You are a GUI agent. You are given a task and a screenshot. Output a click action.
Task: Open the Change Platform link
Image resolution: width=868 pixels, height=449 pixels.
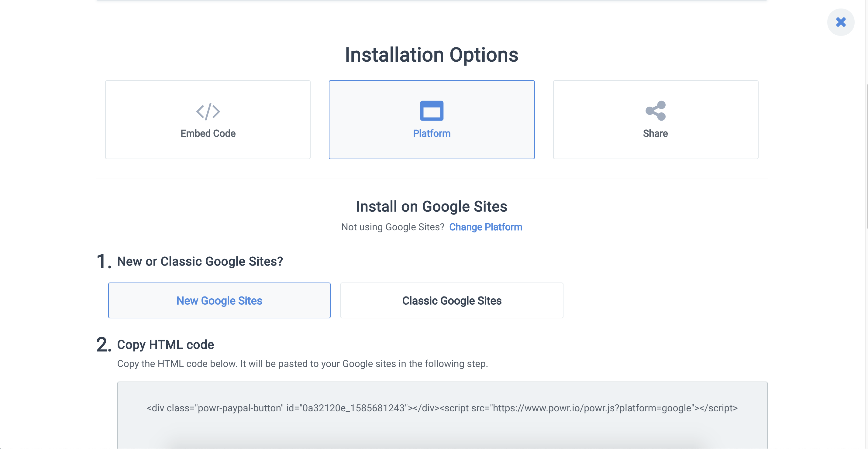pos(486,227)
